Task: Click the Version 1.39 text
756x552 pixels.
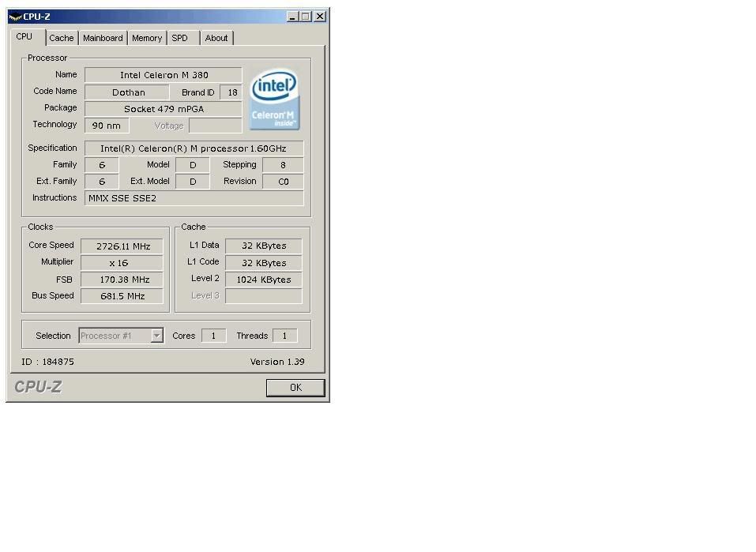Action: point(277,362)
